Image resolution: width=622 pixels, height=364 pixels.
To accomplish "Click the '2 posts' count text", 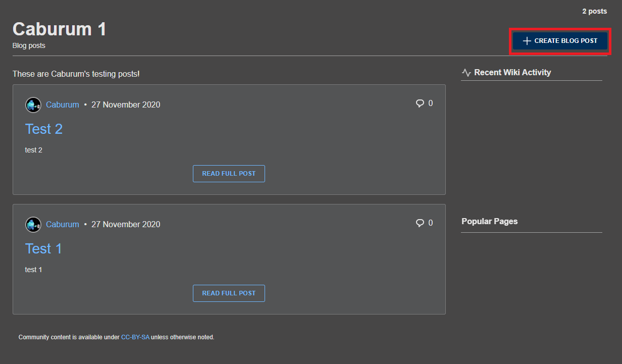I will pos(595,11).
